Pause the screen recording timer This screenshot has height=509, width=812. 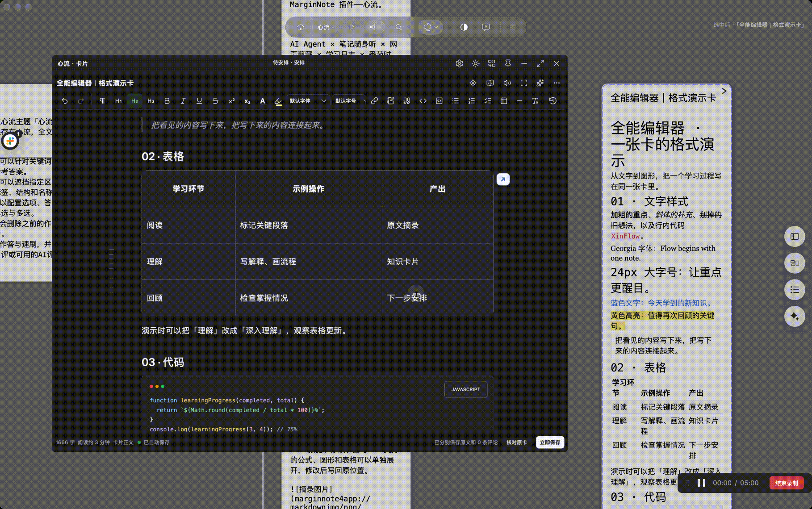pos(701,483)
